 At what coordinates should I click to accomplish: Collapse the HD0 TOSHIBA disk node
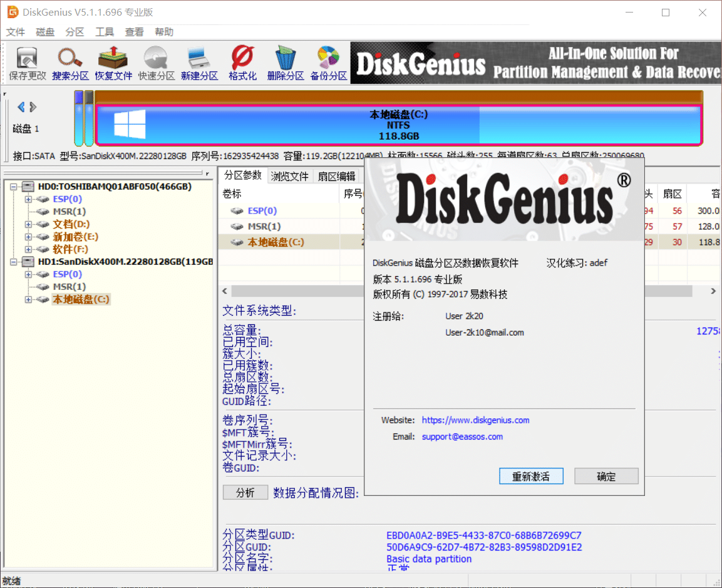pyautogui.click(x=14, y=187)
